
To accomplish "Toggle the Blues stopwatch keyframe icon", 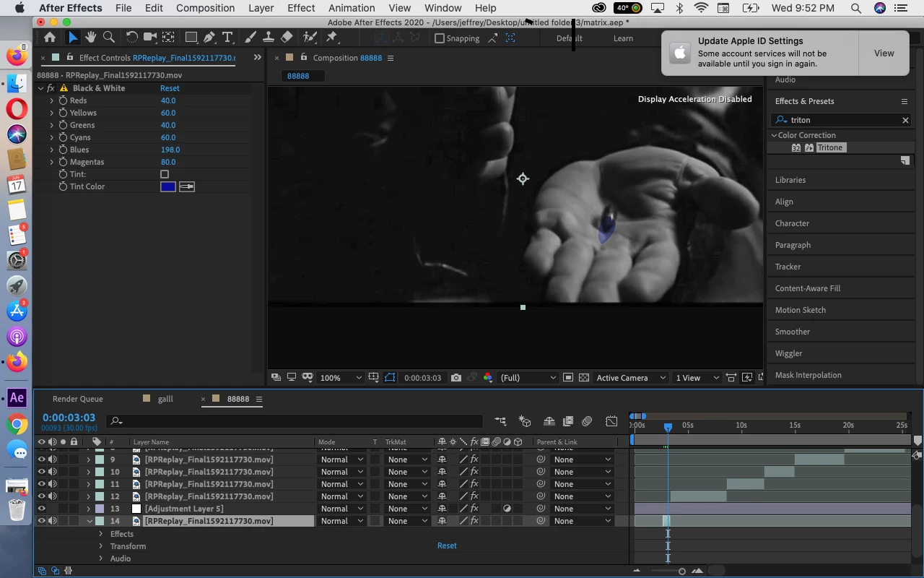I will pyautogui.click(x=63, y=150).
